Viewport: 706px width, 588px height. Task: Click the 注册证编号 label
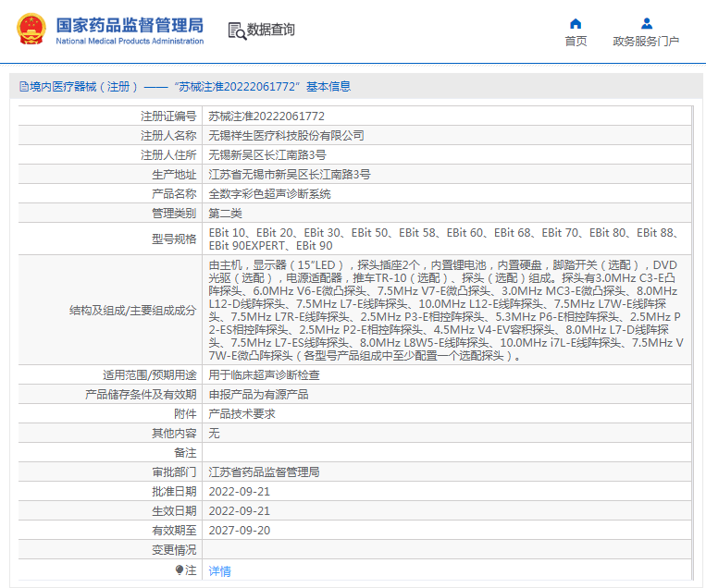[168, 116]
